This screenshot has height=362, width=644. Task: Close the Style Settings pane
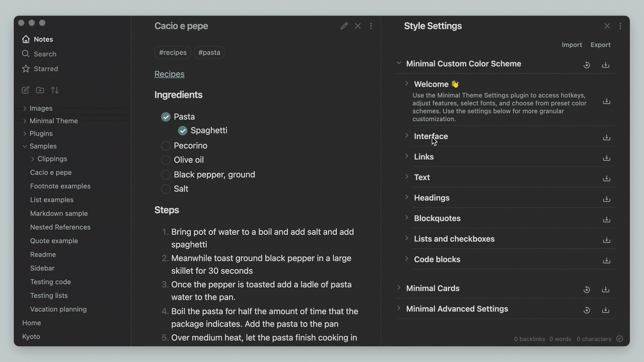click(607, 26)
